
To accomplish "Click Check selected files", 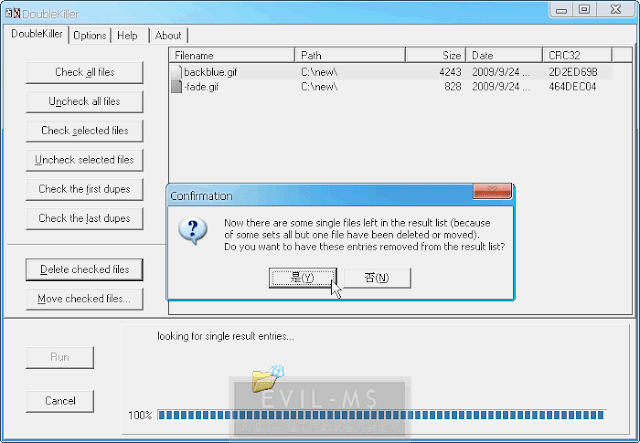I will (x=84, y=131).
